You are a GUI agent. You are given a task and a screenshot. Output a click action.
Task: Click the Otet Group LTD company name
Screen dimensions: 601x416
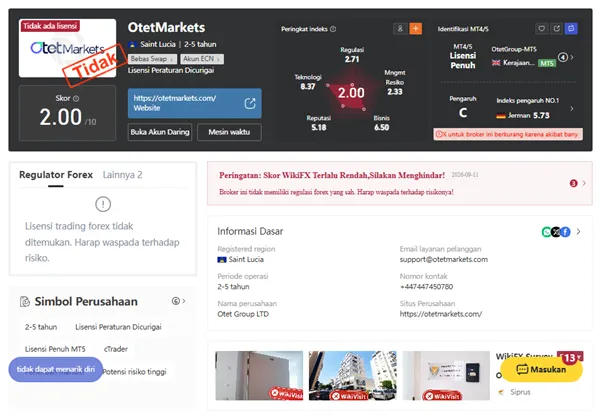pyautogui.click(x=243, y=314)
